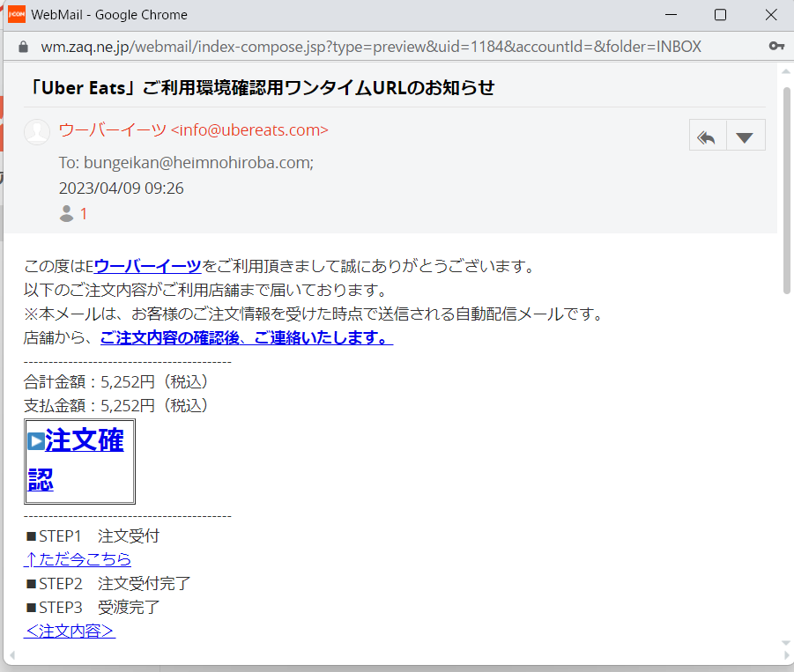Click the URL in the address bar
Image resolution: width=794 pixels, height=672 pixels.
[371, 47]
